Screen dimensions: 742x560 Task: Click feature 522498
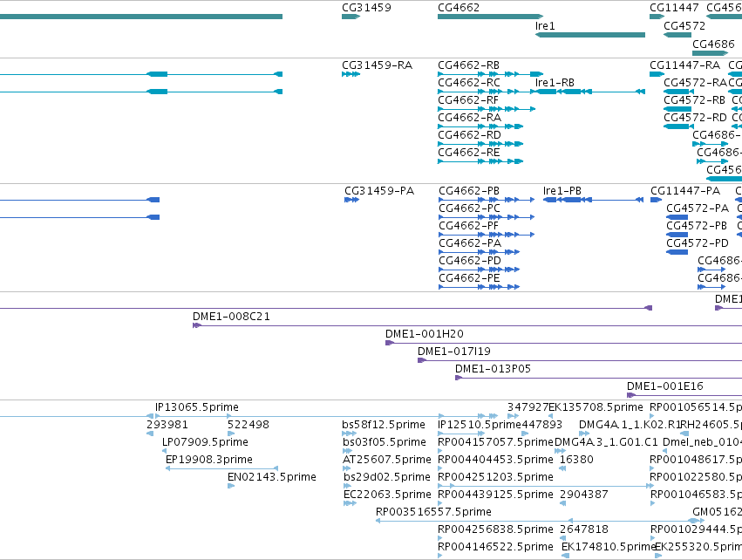pos(248,425)
